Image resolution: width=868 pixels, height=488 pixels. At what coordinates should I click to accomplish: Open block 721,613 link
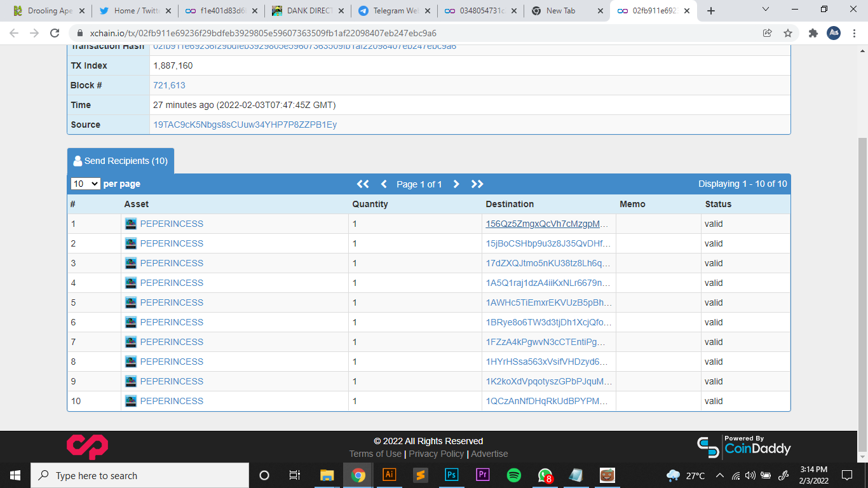click(x=169, y=85)
